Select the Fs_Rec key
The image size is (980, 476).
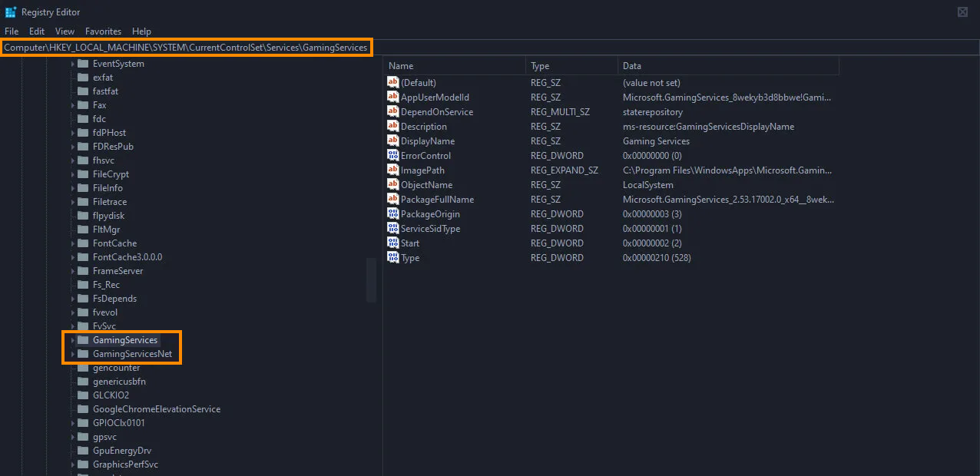pyautogui.click(x=106, y=285)
